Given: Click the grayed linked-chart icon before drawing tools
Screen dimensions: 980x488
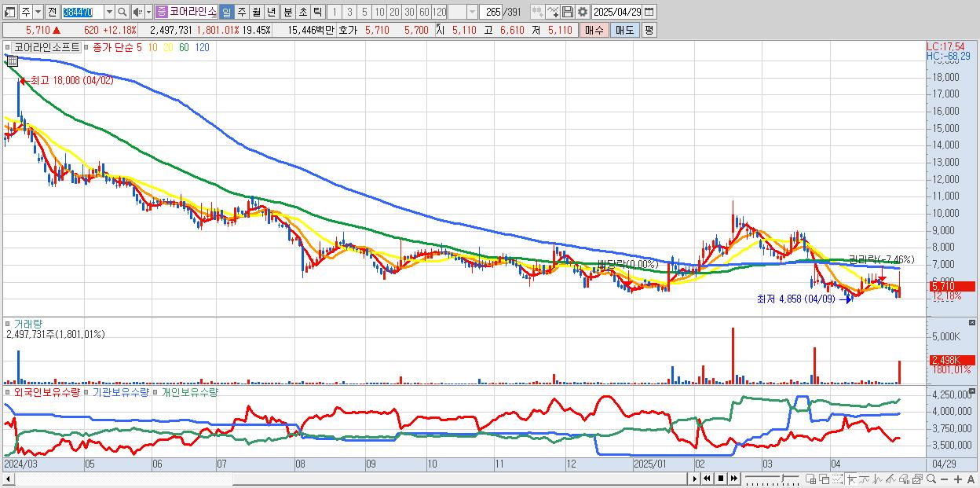Looking at the screenshot, I should pyautogui.click(x=537, y=12).
